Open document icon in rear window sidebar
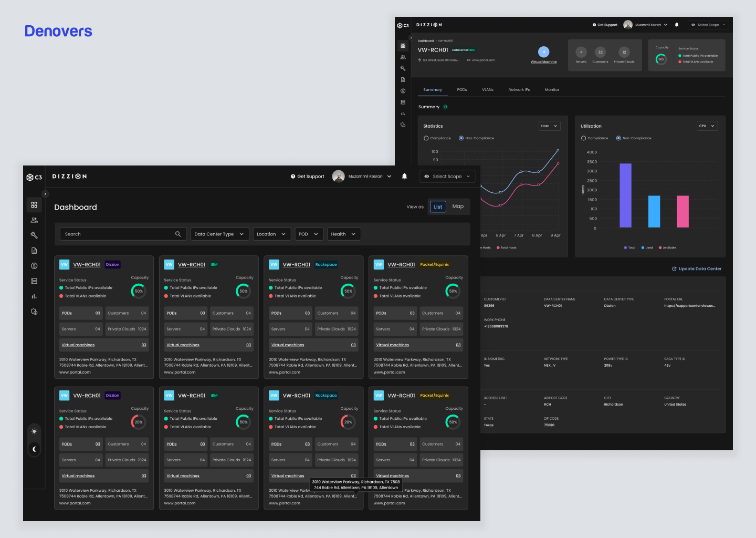Image resolution: width=756 pixels, height=538 pixels. click(x=403, y=80)
